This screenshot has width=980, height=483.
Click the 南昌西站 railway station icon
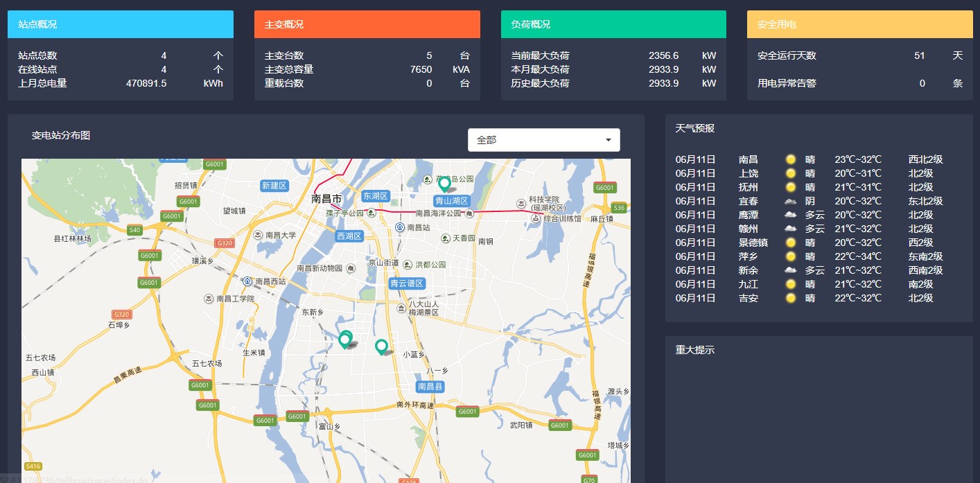coord(247,281)
